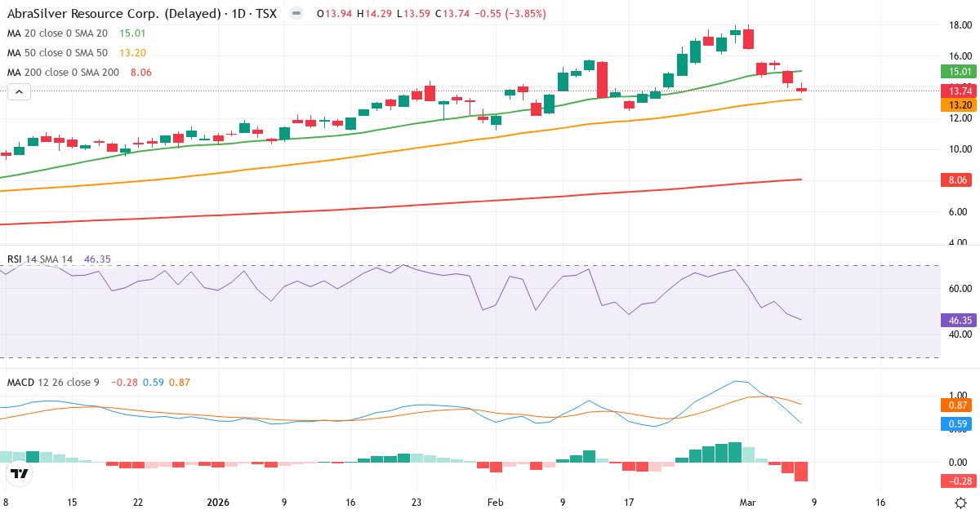Open chart settings with the gear icon
980x514 pixels.
(962, 504)
